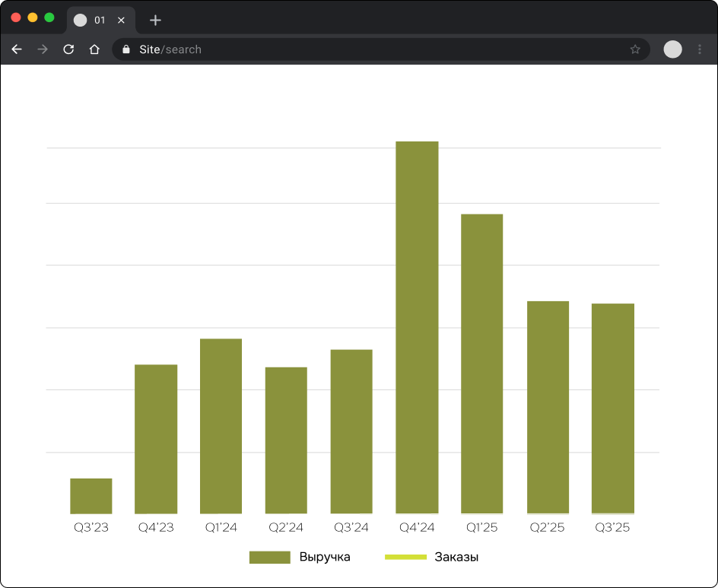
Task: Click the forward navigation arrow
Action: tap(43, 49)
